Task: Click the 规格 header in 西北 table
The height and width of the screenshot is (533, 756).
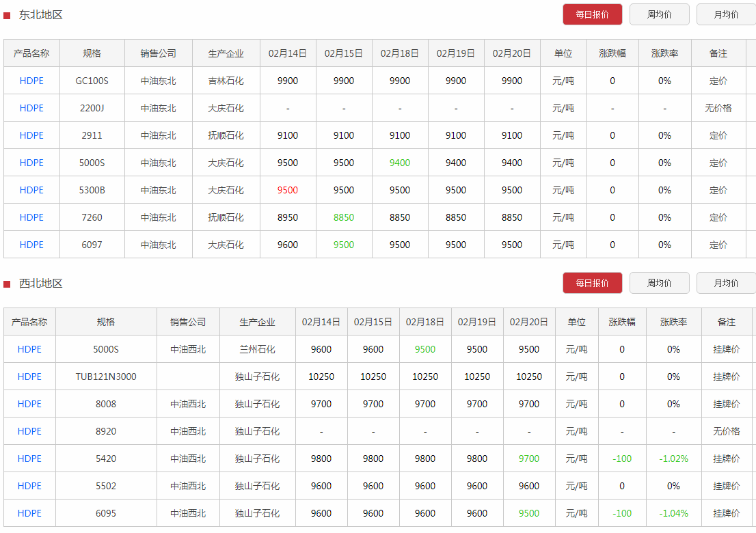Action: point(105,322)
